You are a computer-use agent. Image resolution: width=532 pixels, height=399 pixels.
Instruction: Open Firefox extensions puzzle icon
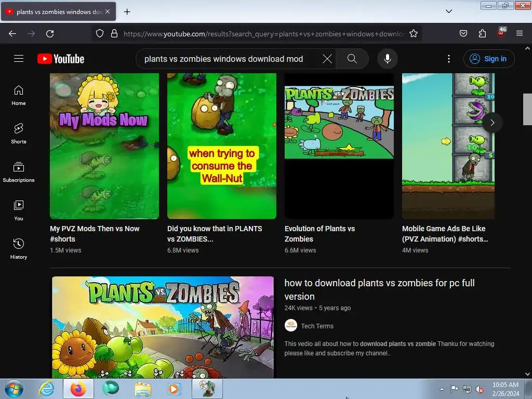482,34
